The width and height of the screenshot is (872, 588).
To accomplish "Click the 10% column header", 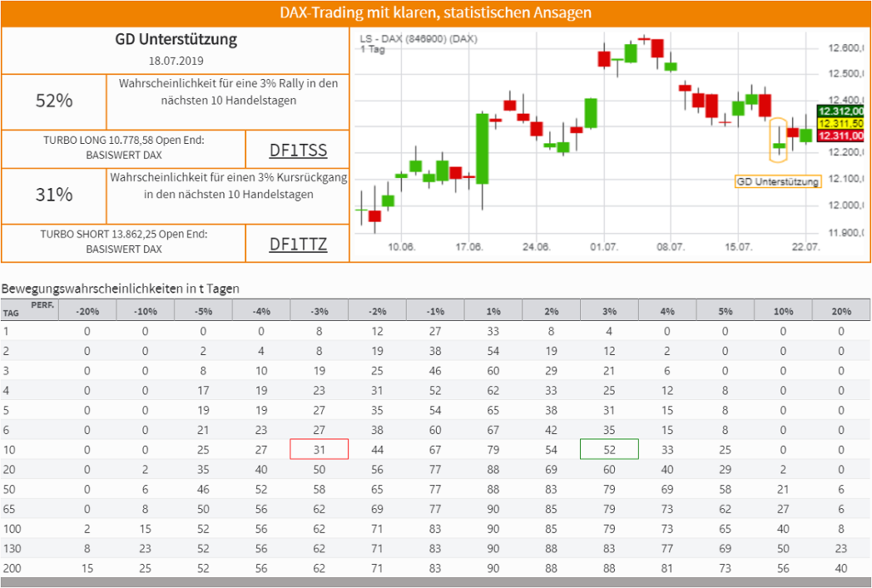I will coord(783,311).
